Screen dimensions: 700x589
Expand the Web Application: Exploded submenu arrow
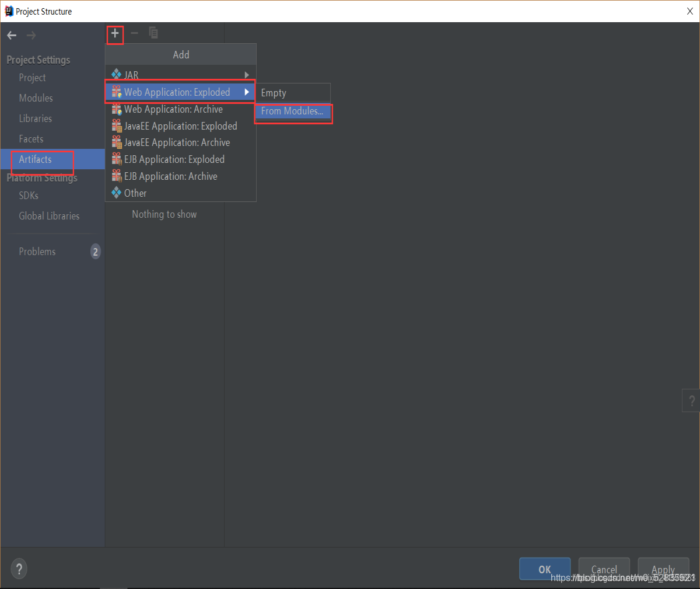pyautogui.click(x=247, y=92)
